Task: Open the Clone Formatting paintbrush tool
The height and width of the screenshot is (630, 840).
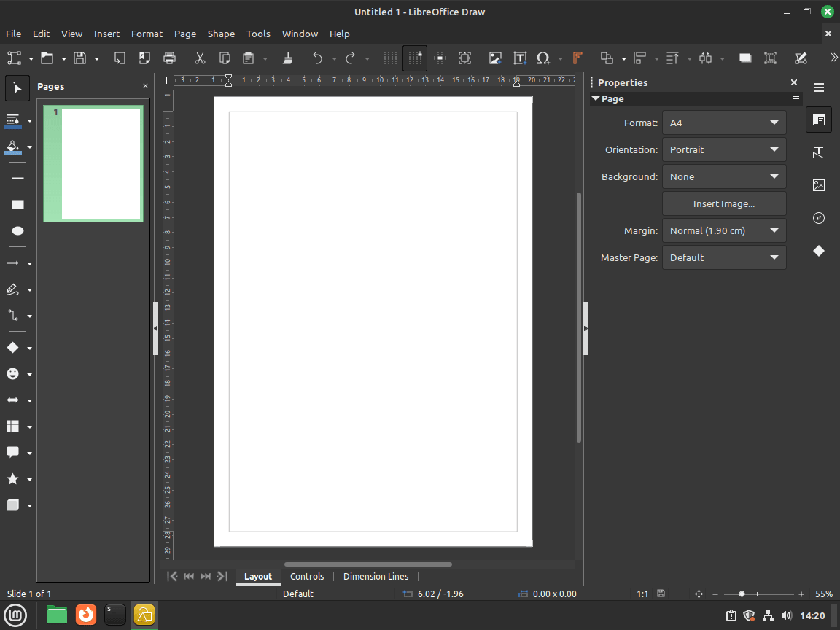Action: point(288,58)
